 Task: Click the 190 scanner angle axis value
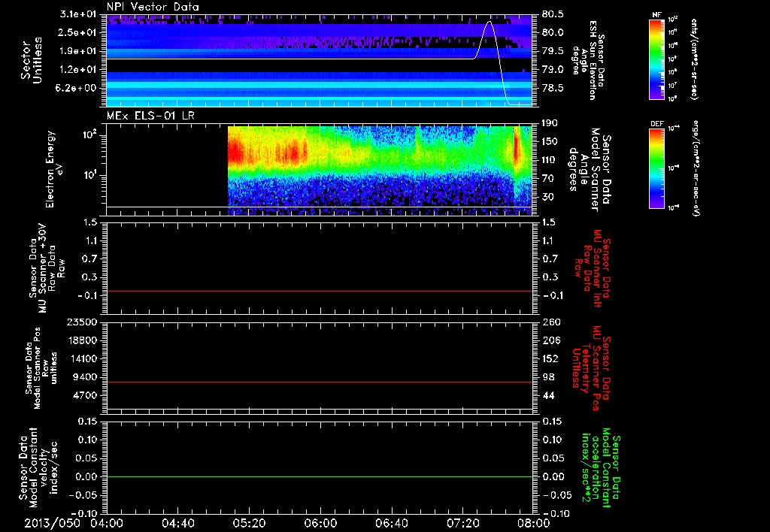point(550,123)
